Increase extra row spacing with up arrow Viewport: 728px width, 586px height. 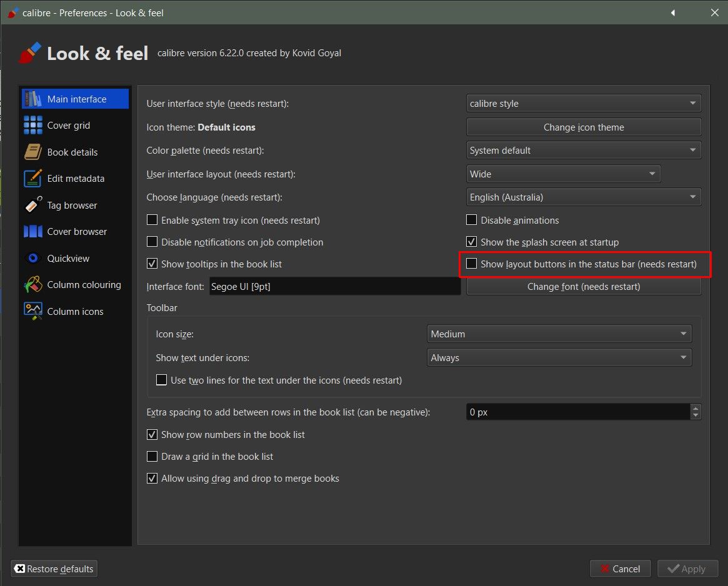696,409
